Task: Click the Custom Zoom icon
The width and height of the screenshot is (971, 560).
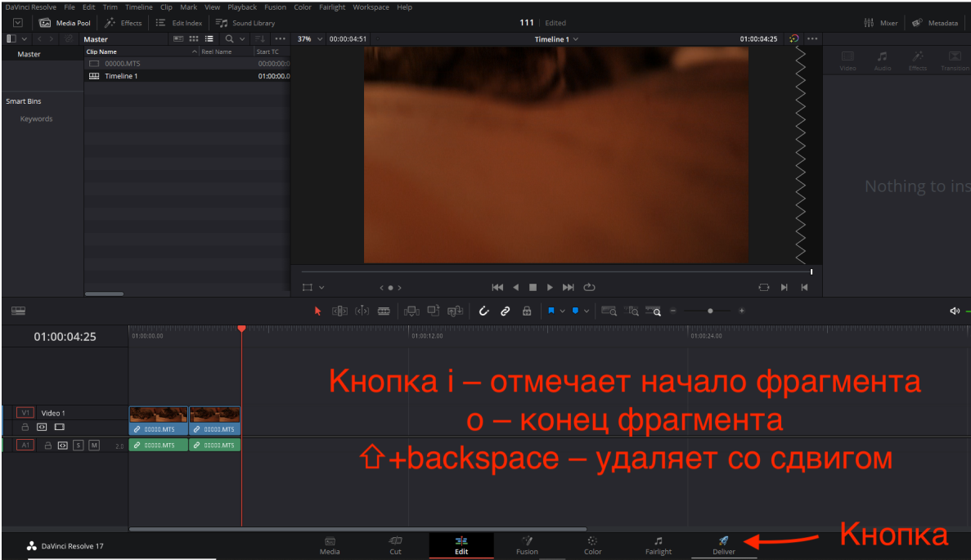Action: [x=654, y=311]
